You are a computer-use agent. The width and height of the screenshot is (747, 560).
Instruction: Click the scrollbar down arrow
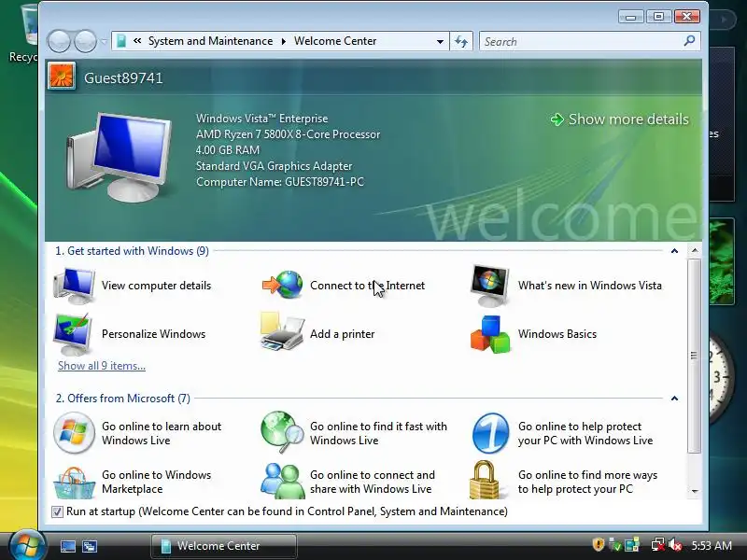pyautogui.click(x=695, y=491)
